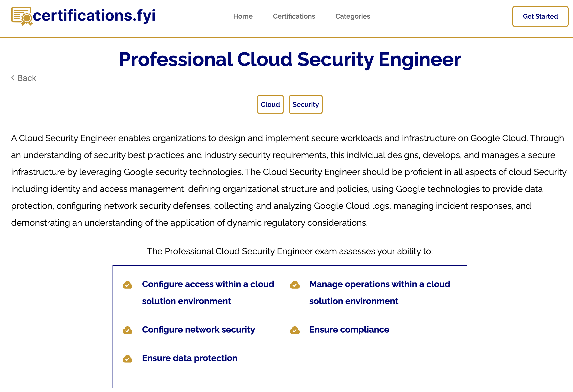Screen dimensions: 573x392
Task: Go back using the Back link
Action: click(24, 78)
